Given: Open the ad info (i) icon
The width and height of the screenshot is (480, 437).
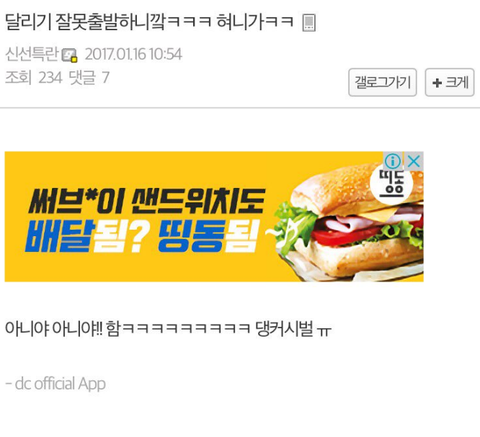Looking at the screenshot, I should pyautogui.click(x=393, y=161).
